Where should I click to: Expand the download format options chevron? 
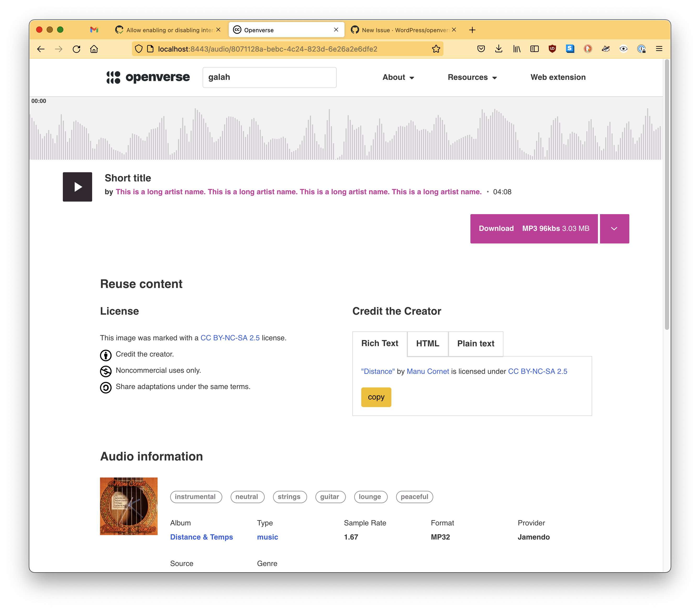coord(614,229)
